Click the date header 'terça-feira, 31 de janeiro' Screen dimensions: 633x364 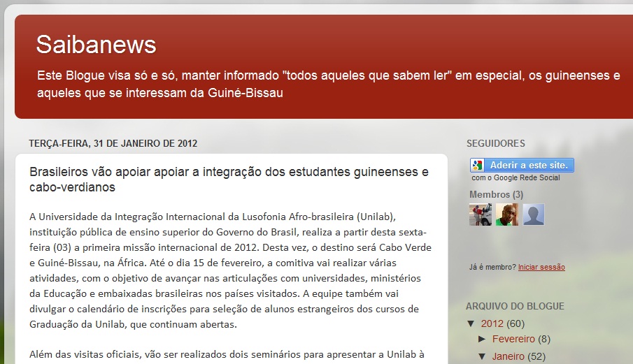[113, 143]
